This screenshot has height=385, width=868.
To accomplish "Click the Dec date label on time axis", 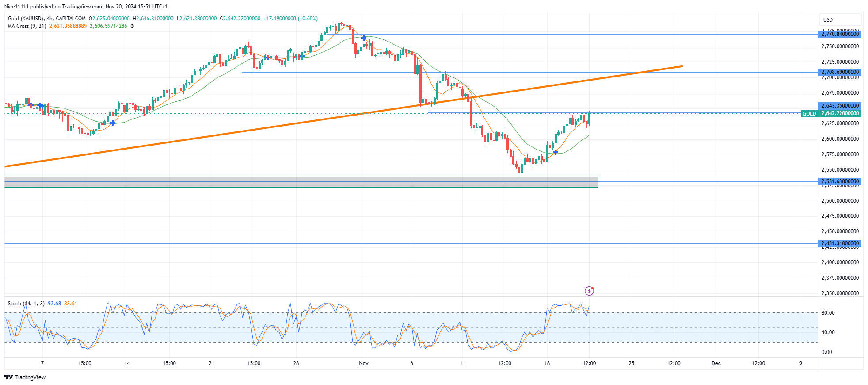I will (716, 363).
